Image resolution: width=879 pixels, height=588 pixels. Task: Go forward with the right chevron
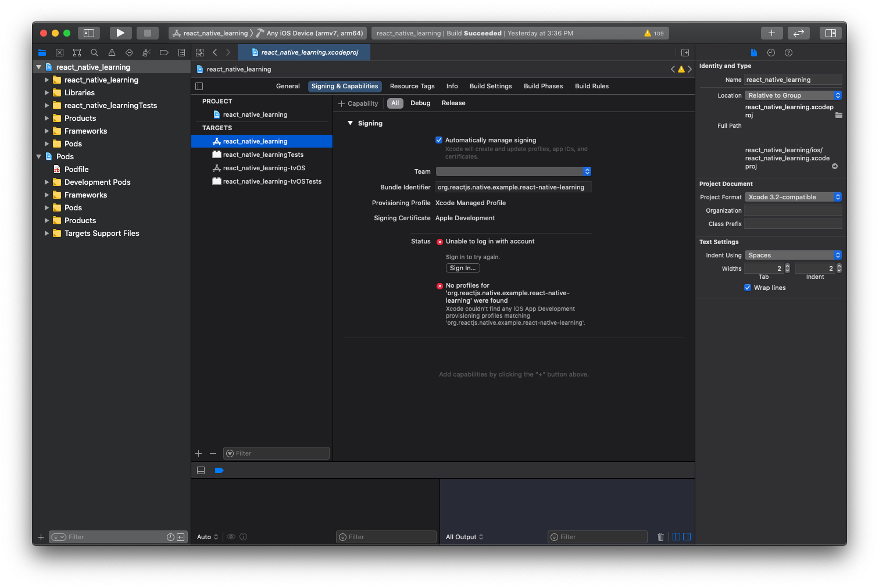228,52
